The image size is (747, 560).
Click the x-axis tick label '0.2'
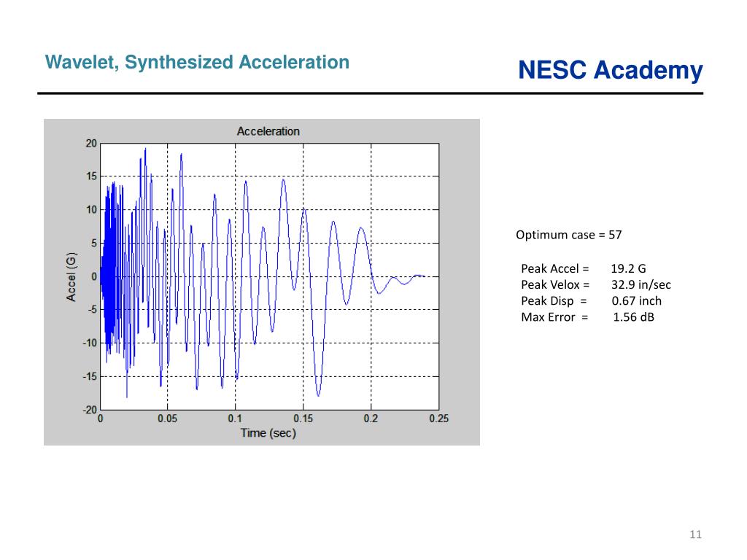[x=371, y=419]
